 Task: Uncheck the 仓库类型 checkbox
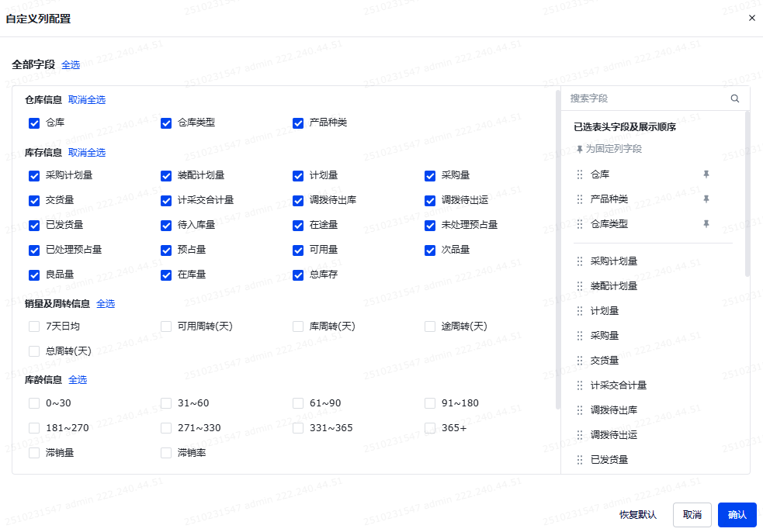[166, 123]
